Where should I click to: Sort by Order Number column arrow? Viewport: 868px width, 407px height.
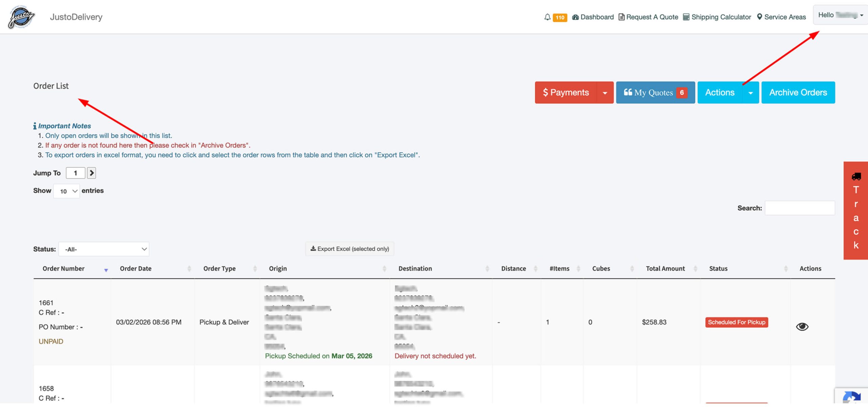[106, 270]
